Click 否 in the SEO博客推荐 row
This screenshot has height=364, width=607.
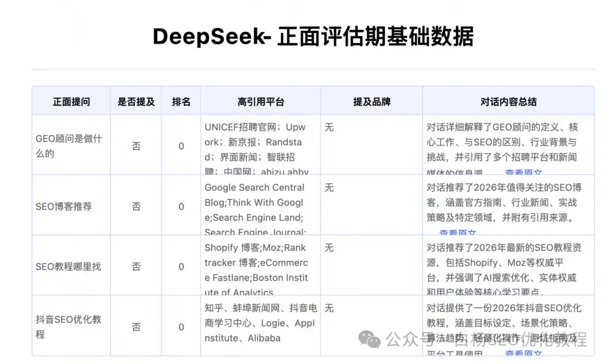[x=136, y=206]
